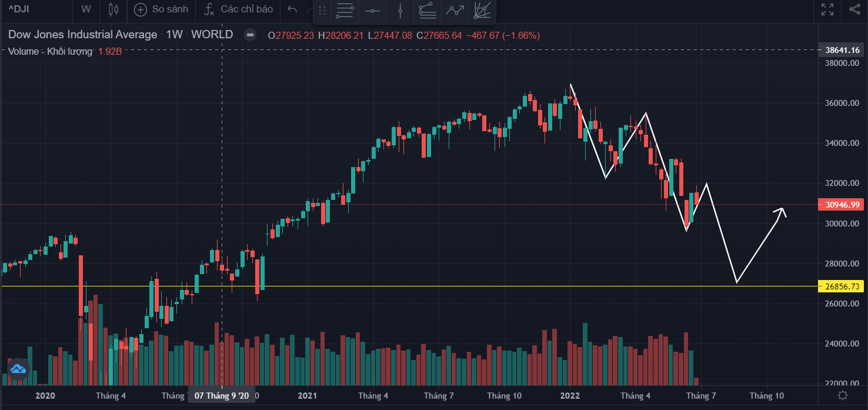Viewport: 868px width, 410px height.
Task: Select the vertical line drawing tool
Action: [400, 10]
